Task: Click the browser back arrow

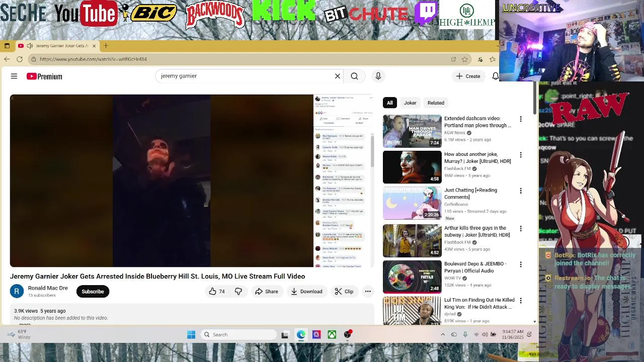Action: click(x=7, y=59)
